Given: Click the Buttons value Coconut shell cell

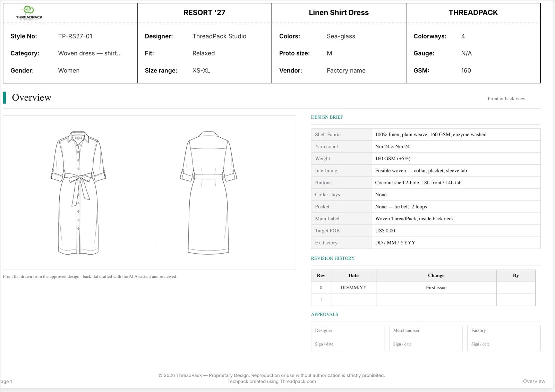Looking at the screenshot, I should [x=455, y=182].
